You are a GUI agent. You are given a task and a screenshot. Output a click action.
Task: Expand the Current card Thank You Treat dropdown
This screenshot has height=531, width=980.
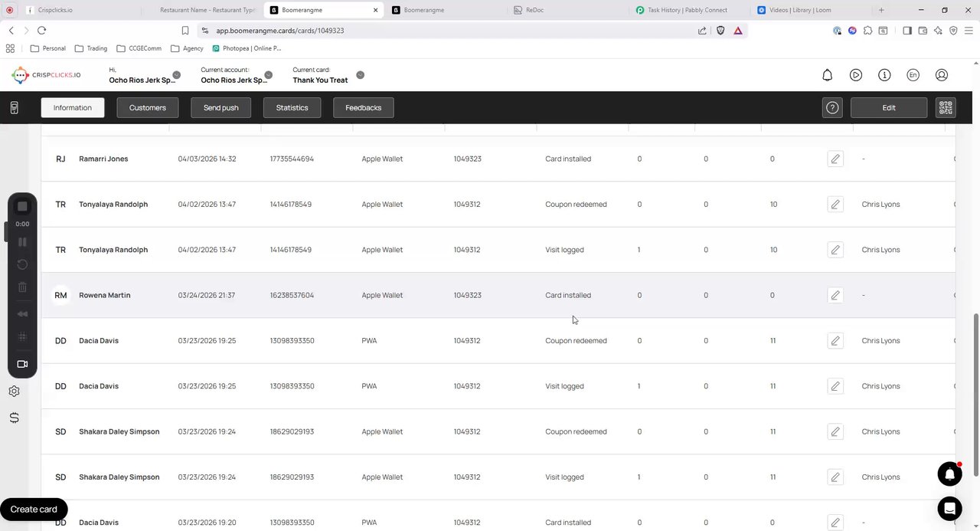(360, 75)
